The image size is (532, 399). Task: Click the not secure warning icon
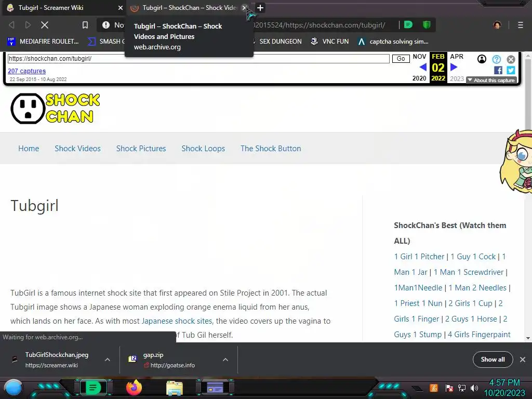pos(106,25)
